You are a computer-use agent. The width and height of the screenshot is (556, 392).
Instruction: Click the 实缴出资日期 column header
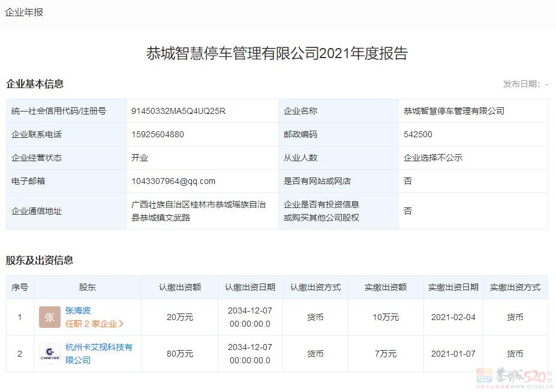[x=453, y=287]
